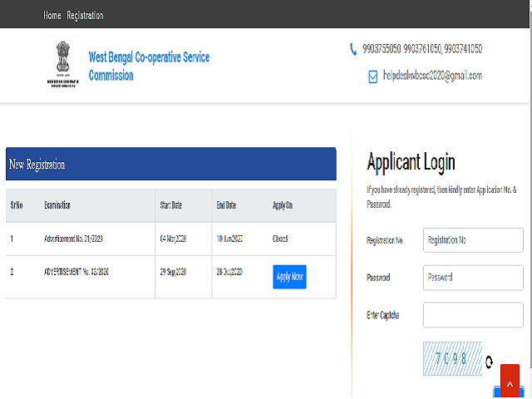The width and height of the screenshot is (532, 399).
Task: Refresh the captcha with the reload icon
Action: 489,362
